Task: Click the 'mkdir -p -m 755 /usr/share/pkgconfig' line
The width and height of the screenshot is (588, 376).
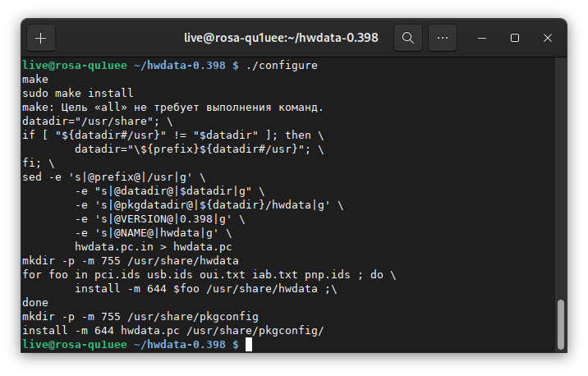Action: click(140, 316)
